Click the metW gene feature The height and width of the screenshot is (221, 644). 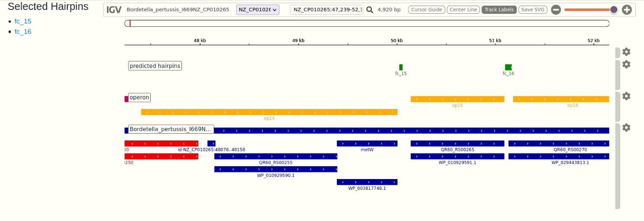point(367,144)
